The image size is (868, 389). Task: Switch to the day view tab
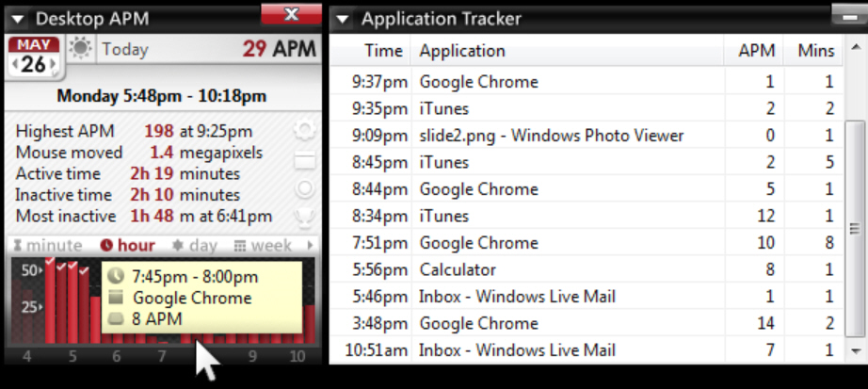coord(194,245)
